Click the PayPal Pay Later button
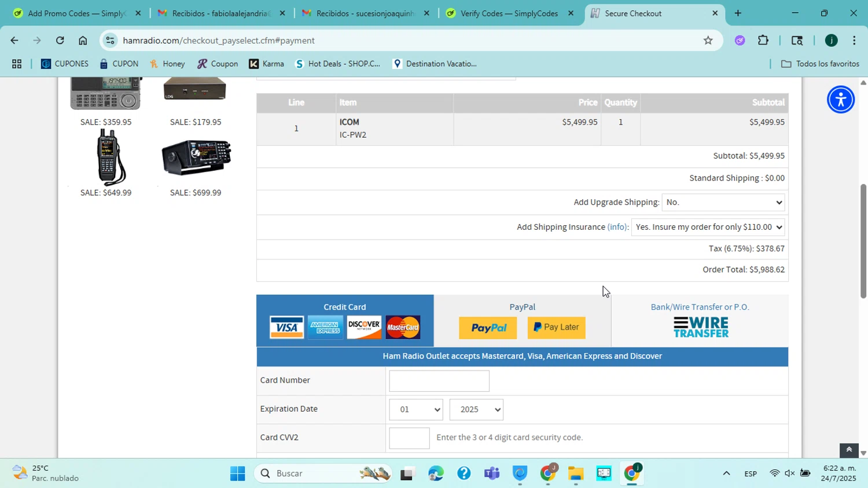 pos(557,328)
